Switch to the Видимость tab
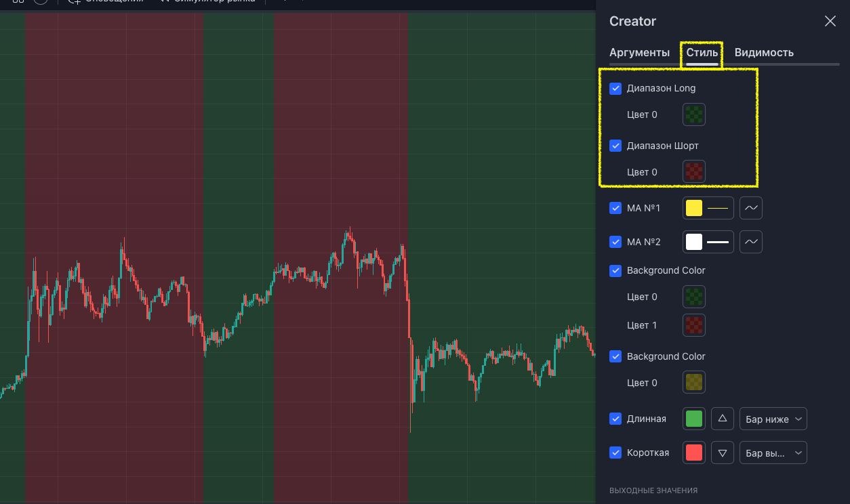This screenshot has height=504, width=850. coord(764,53)
